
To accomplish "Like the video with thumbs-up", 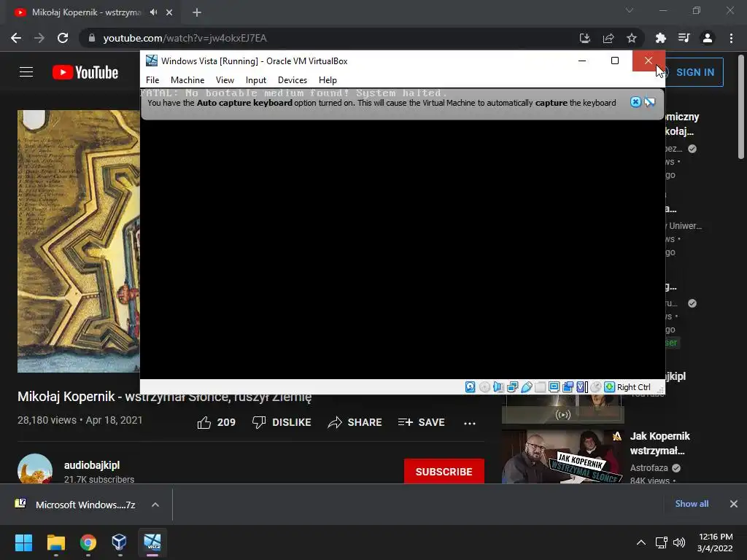I will pos(216,422).
